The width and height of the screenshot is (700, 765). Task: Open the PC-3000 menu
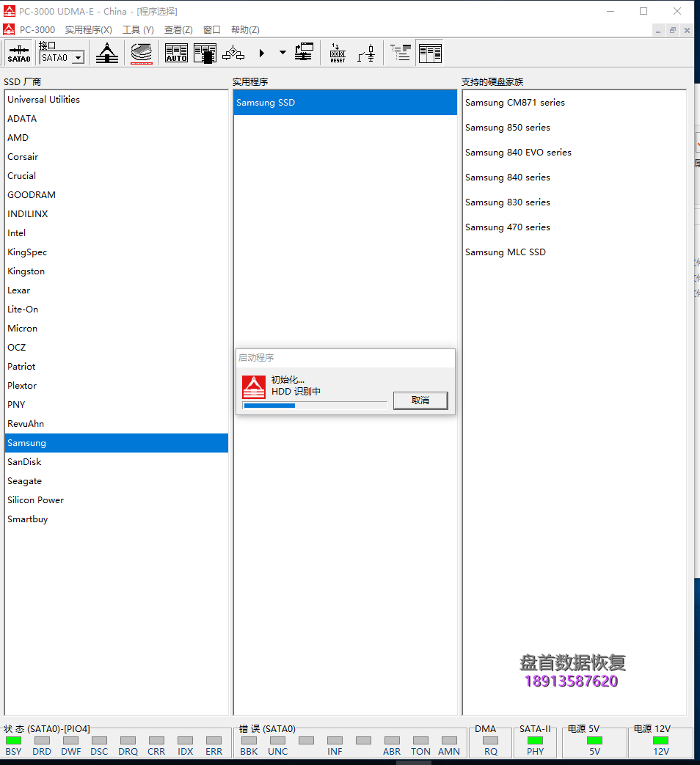coord(37,30)
